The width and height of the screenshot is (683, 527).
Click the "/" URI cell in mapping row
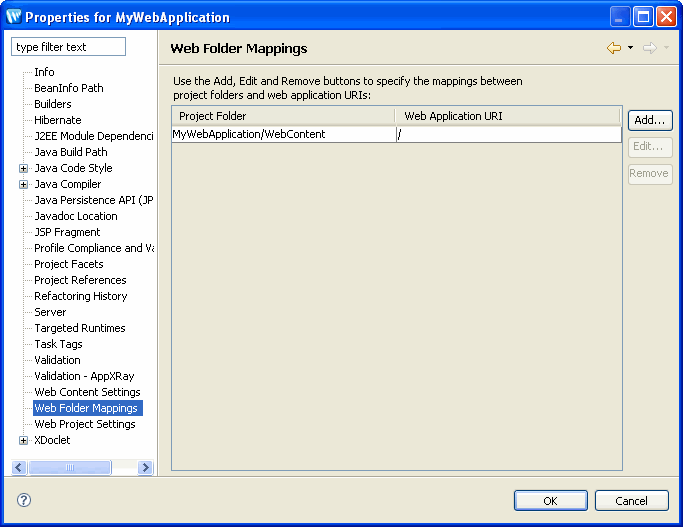(509, 135)
